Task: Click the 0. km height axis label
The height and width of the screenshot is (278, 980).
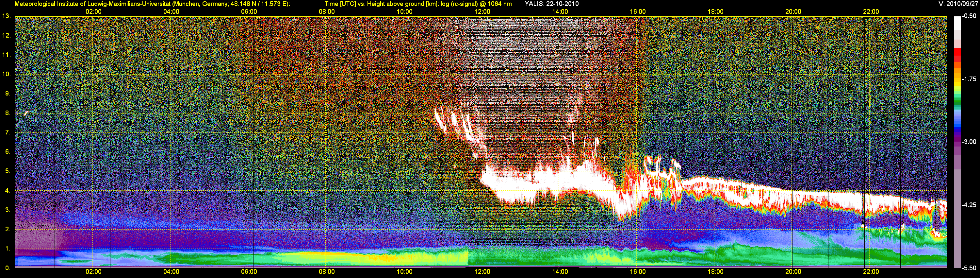Action: click(x=8, y=268)
